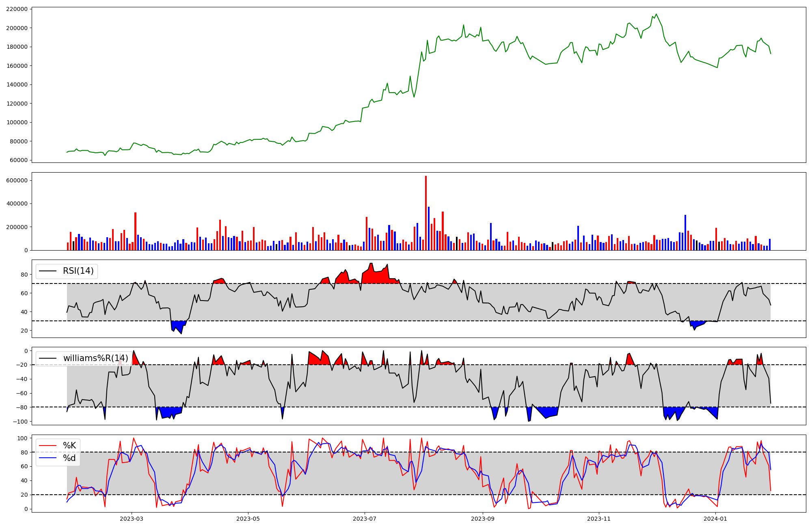Click the 2023-09 x-axis date label
812x528 pixels.
pyautogui.click(x=483, y=519)
